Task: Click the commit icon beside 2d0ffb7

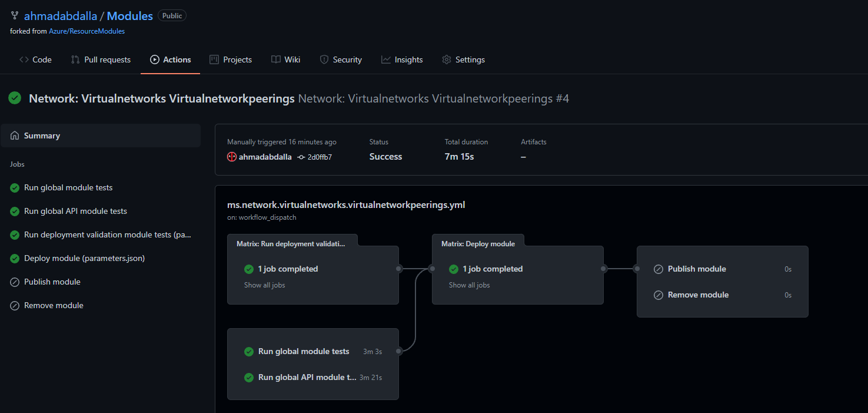Action: click(x=301, y=157)
